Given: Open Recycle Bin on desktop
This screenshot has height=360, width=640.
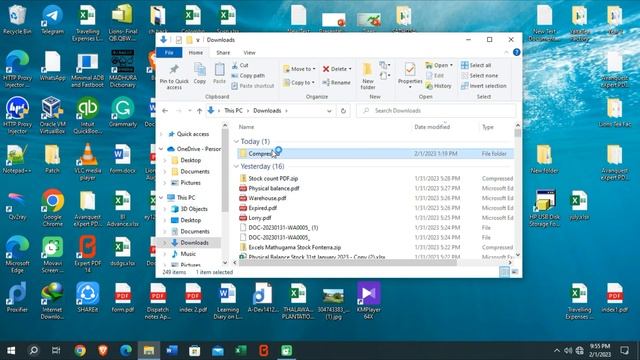Looking at the screenshot, I should pyautogui.click(x=17, y=19).
